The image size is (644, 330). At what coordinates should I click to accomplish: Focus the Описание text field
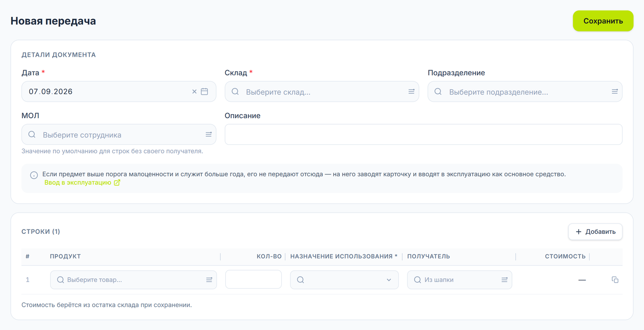click(x=423, y=134)
